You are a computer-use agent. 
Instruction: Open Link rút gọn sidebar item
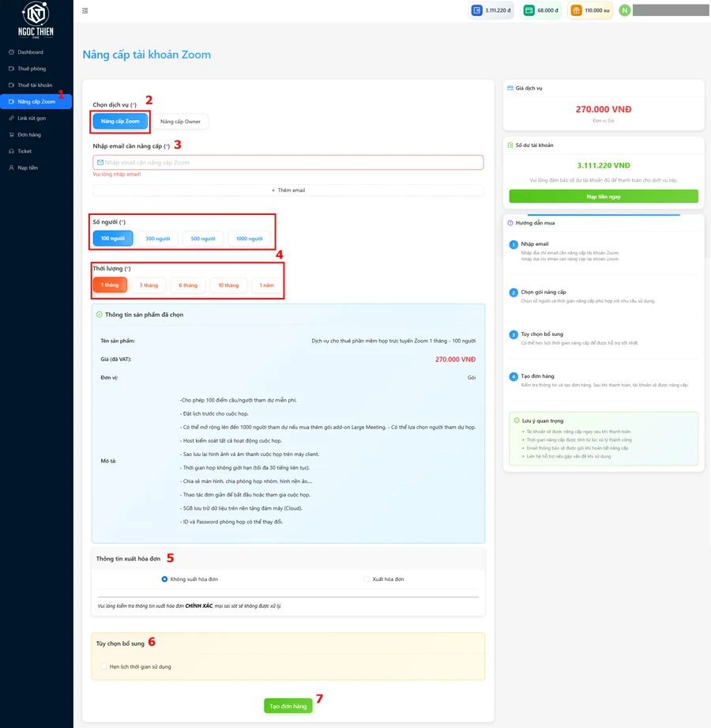coord(32,119)
